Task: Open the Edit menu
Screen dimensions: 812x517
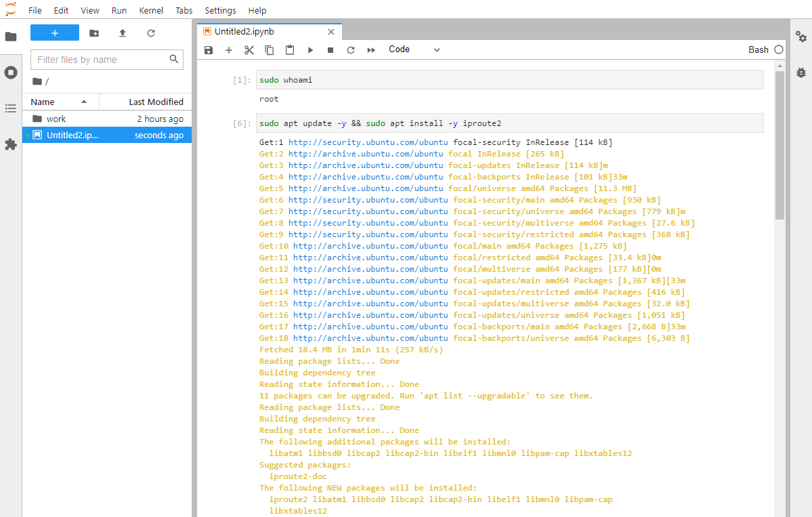Action: click(x=61, y=10)
